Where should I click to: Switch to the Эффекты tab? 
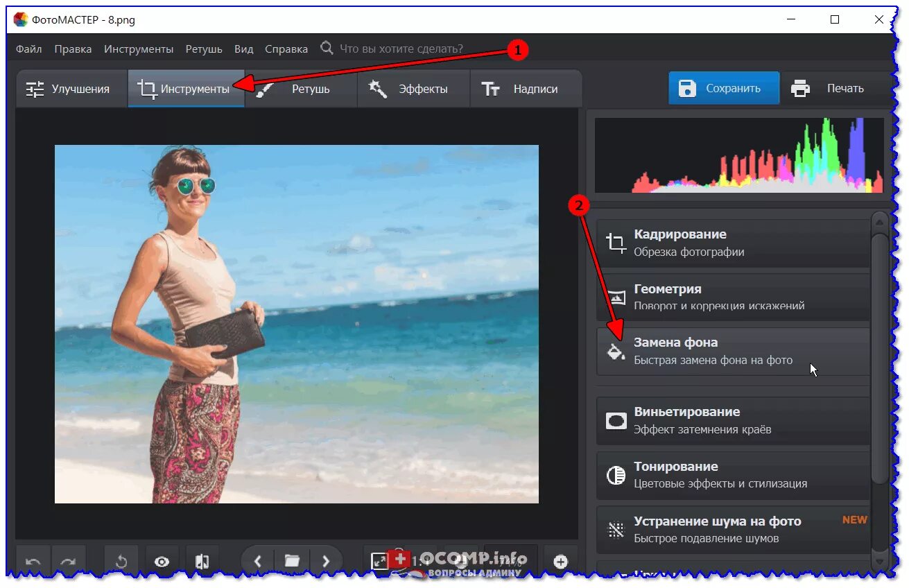(413, 89)
